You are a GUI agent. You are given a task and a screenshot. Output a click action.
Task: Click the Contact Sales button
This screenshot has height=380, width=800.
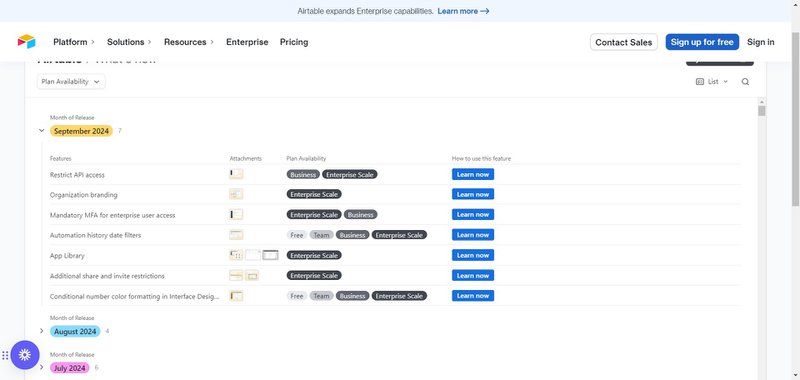click(623, 42)
